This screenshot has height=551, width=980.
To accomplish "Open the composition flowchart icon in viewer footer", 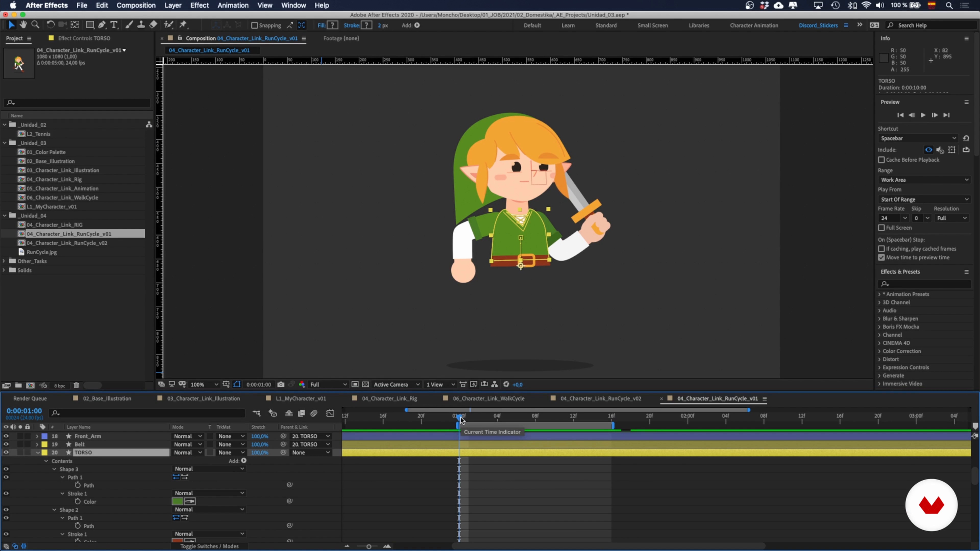I will [495, 384].
